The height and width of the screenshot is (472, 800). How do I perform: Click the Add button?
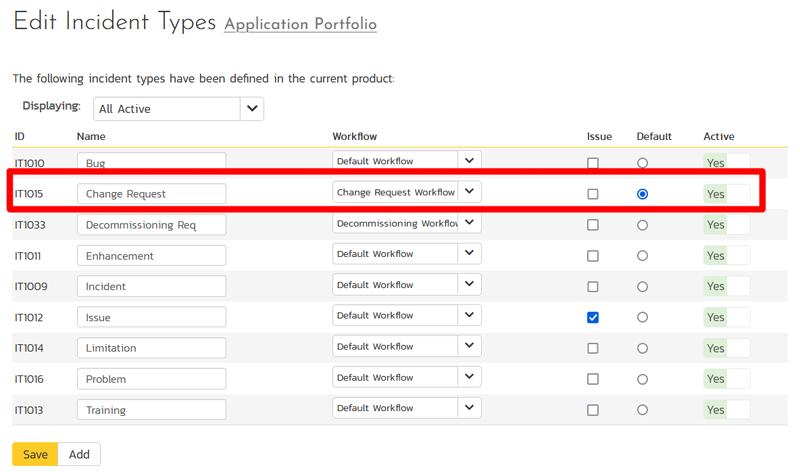79,454
